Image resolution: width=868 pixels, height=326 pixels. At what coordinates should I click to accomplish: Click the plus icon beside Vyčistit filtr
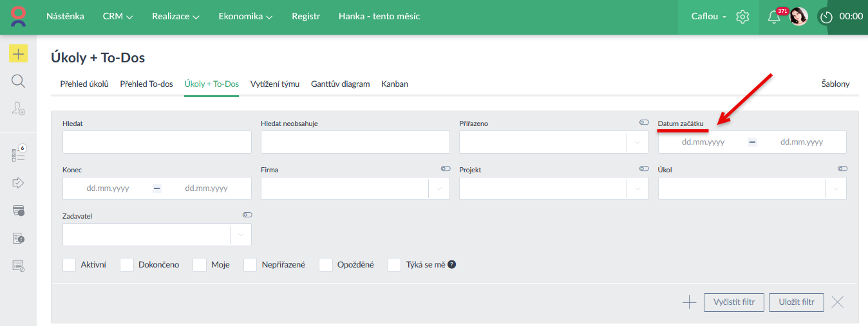click(x=689, y=302)
